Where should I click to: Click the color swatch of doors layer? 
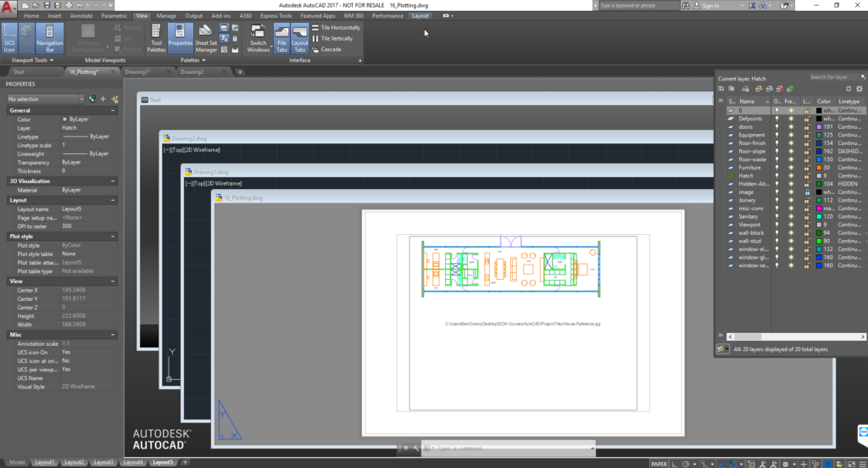[x=820, y=127]
